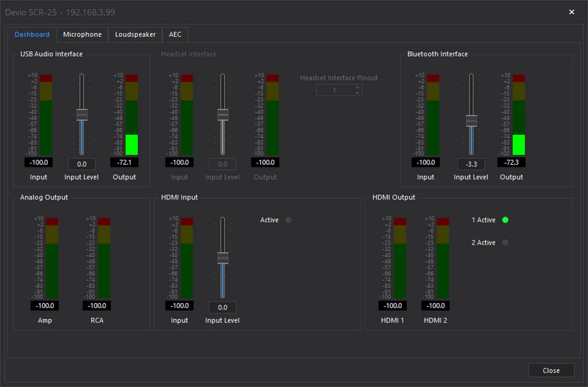The width and height of the screenshot is (588, 387).
Task: Click HDMI Output 2 Active indicator
Action: click(x=505, y=242)
